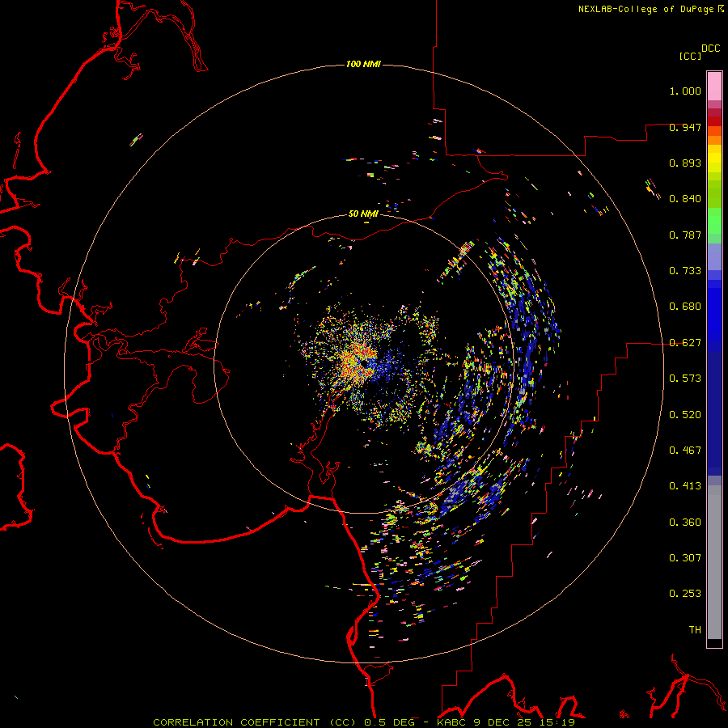Click the CORRELATION COEFFICIENT (CC) caption text
This screenshot has width=728, height=728.
(255, 722)
